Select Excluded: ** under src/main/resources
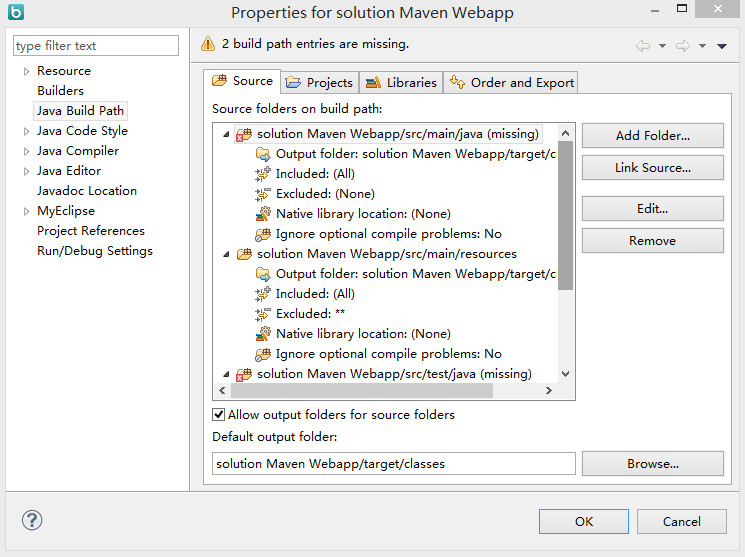 (310, 314)
